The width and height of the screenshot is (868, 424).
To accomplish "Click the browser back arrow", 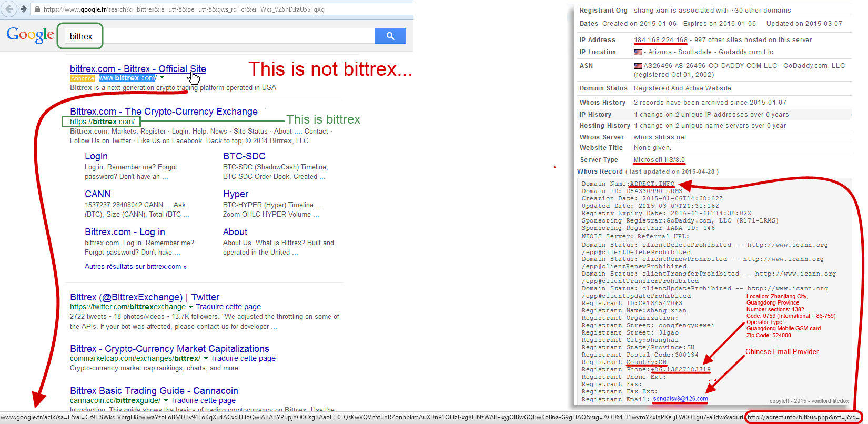I will pyautogui.click(x=9, y=9).
